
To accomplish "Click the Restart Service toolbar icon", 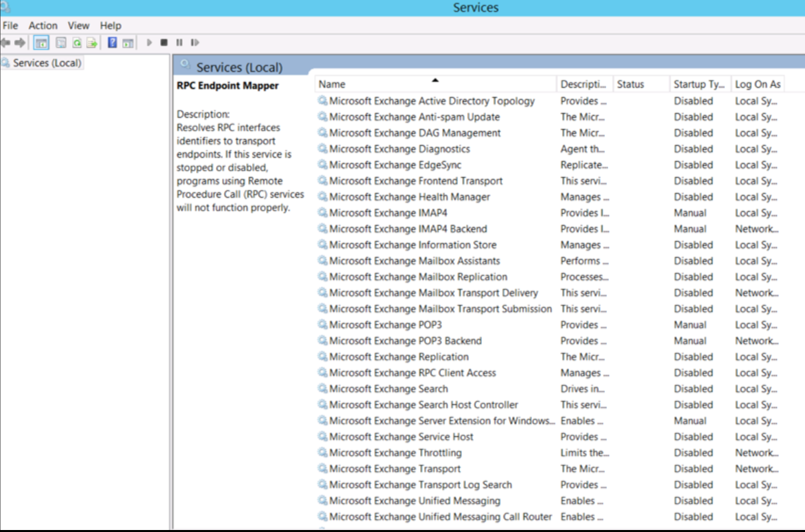I will 195,43.
